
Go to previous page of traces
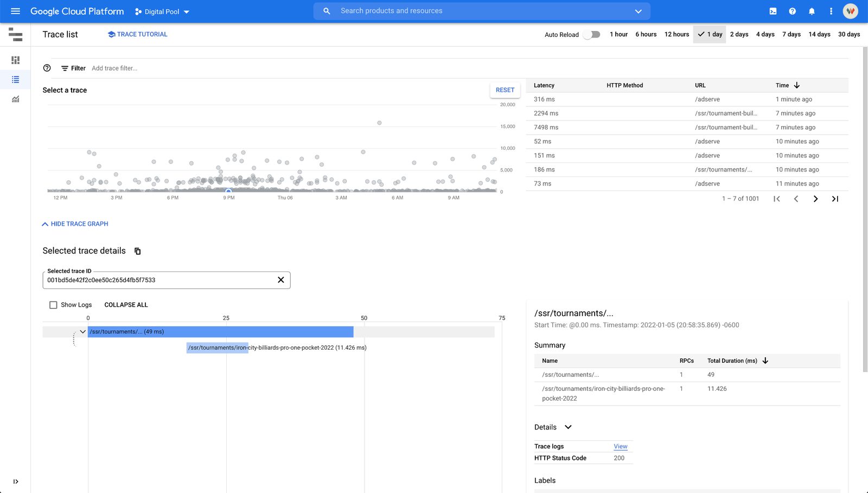(796, 199)
